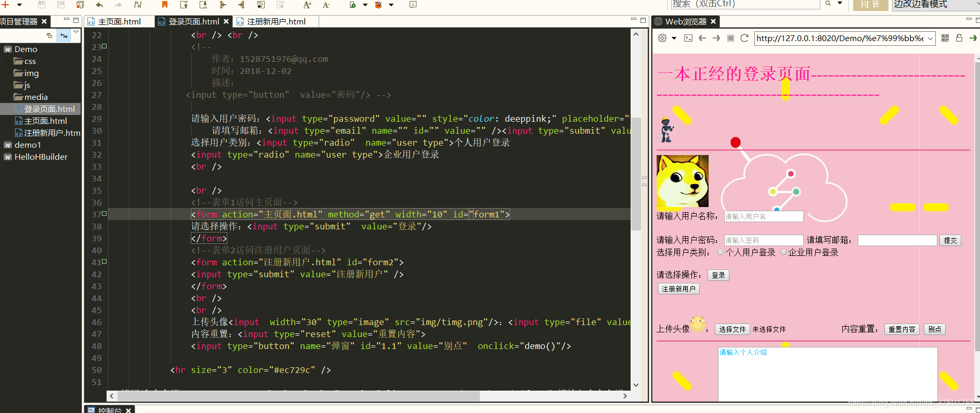Switch to 主页面.html editor tab

(x=119, y=21)
